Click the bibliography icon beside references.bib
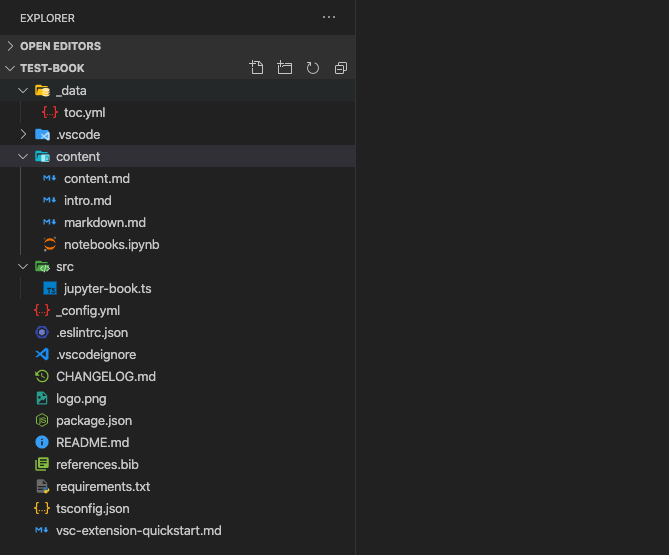 pyautogui.click(x=42, y=464)
